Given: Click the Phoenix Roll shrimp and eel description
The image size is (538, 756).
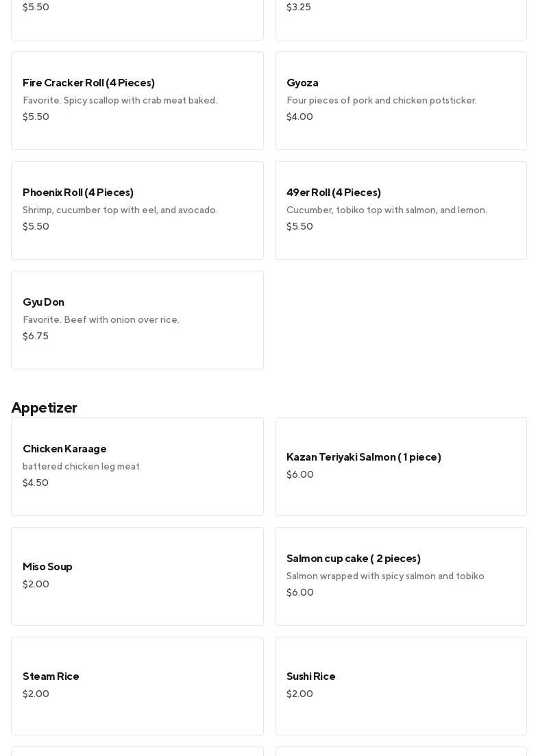Looking at the screenshot, I should coord(120,210).
